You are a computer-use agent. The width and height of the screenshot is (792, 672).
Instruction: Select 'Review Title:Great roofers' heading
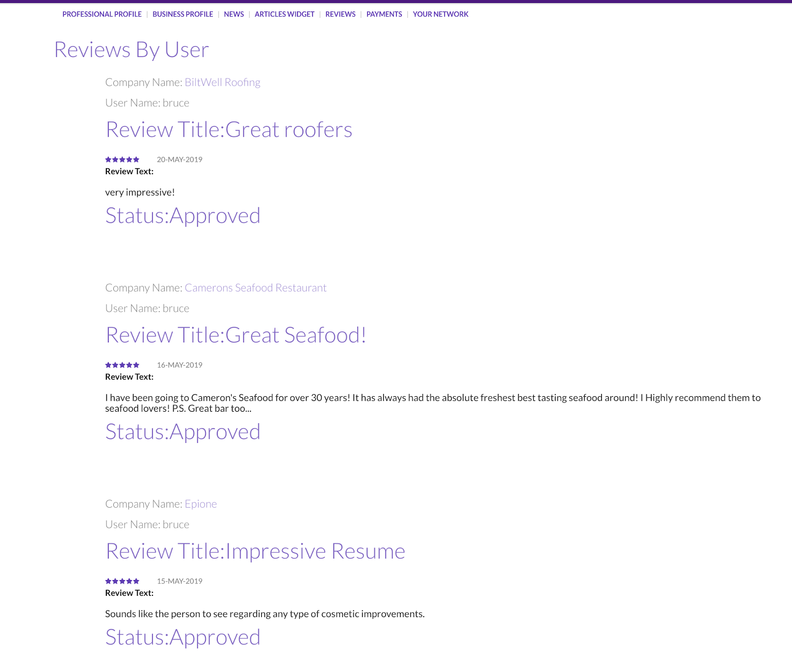[229, 130]
